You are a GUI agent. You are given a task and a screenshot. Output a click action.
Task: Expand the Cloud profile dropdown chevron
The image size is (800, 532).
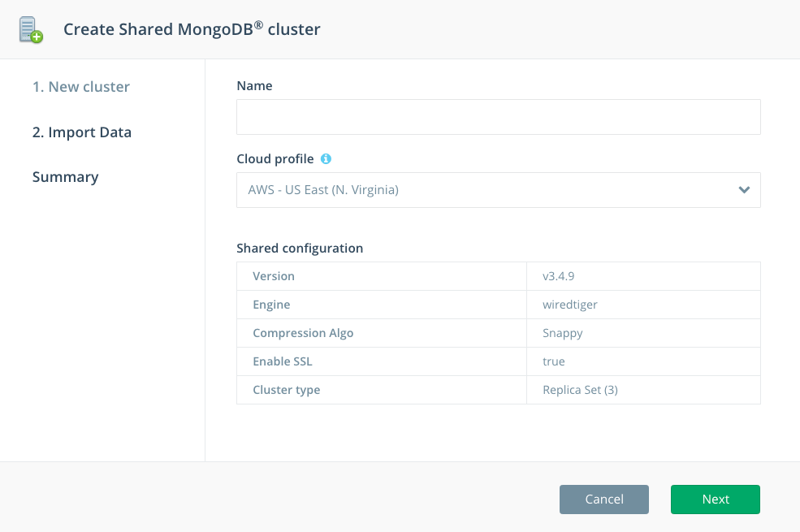(744, 190)
